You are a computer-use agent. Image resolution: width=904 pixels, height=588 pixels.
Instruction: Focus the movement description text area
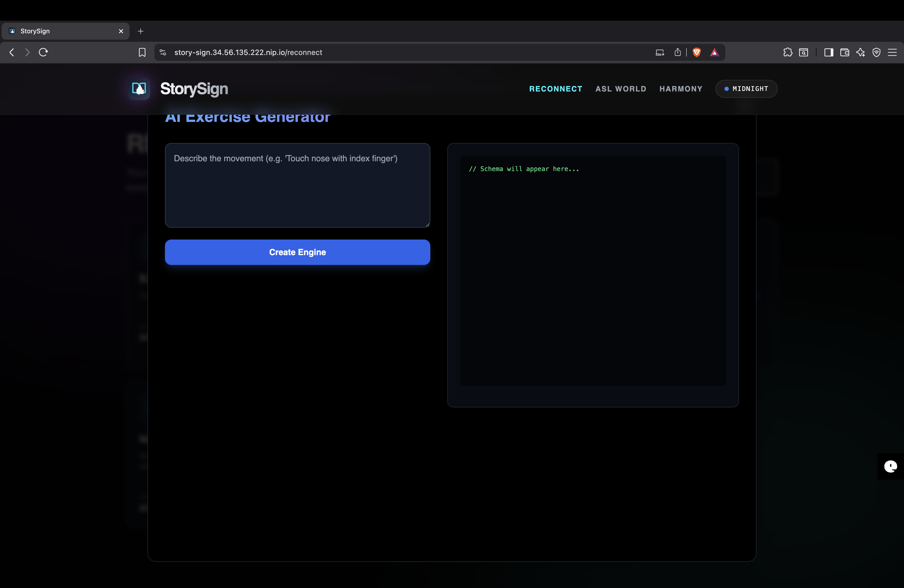coord(297,185)
